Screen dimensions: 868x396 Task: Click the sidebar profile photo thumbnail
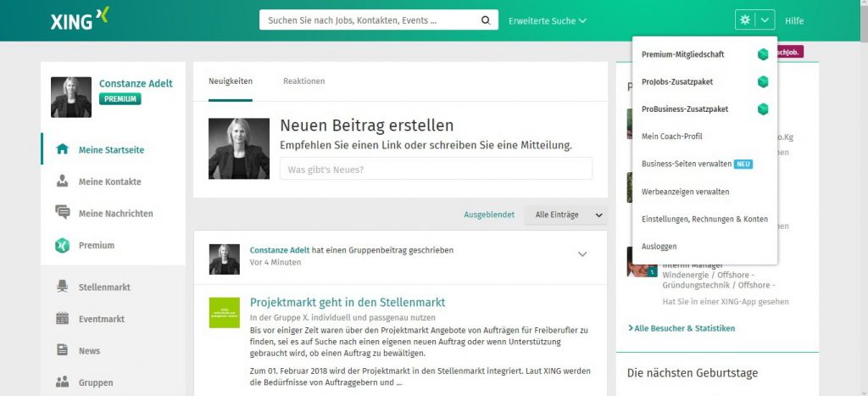pos(71,97)
